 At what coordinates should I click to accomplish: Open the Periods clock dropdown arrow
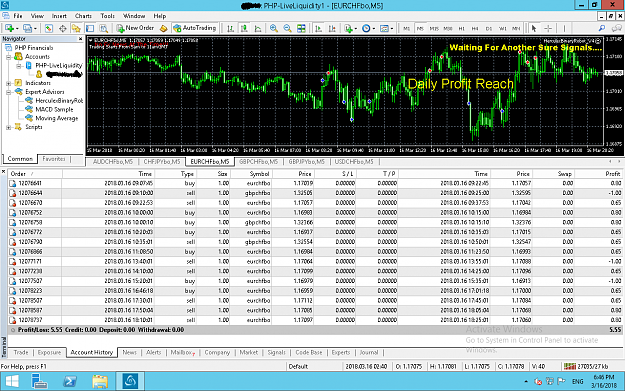(x=373, y=29)
